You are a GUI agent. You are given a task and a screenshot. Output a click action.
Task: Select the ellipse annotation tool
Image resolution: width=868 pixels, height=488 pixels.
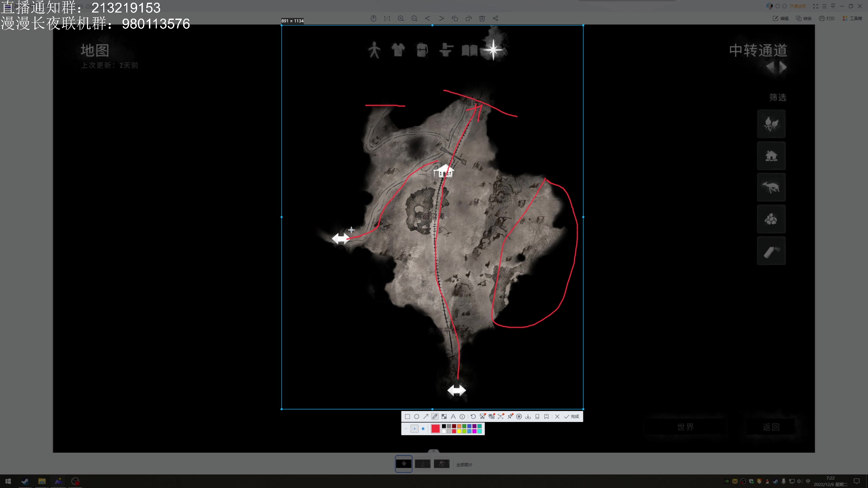point(417,417)
